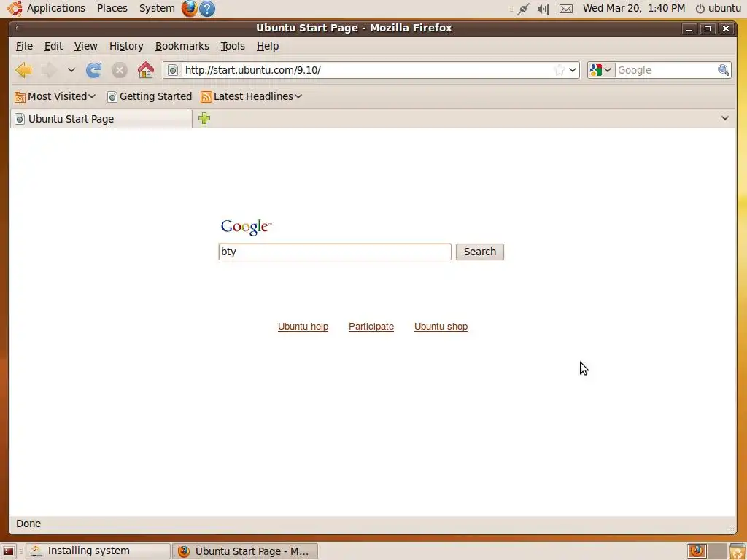Switch to the Installing system window

pyautogui.click(x=98, y=551)
